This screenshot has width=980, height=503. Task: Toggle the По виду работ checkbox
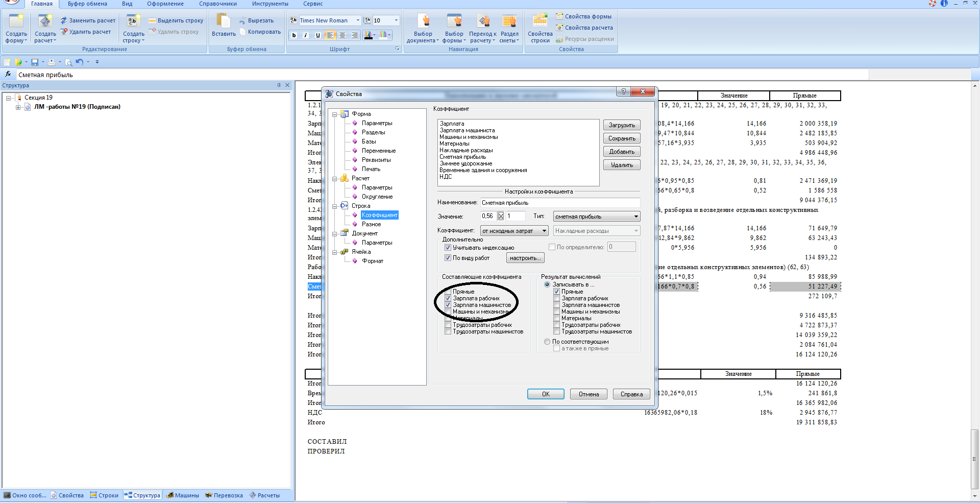tap(448, 258)
